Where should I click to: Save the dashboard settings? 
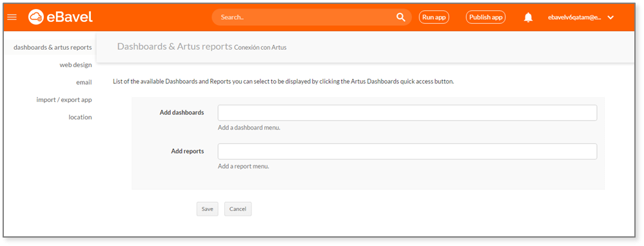point(208,209)
